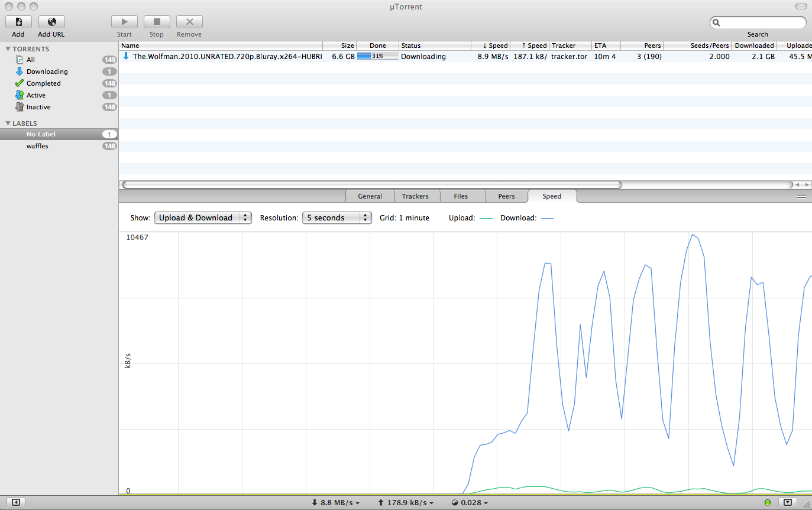Open the Show Upload & Download dropdown
The width and height of the screenshot is (812, 510).
[x=203, y=217]
